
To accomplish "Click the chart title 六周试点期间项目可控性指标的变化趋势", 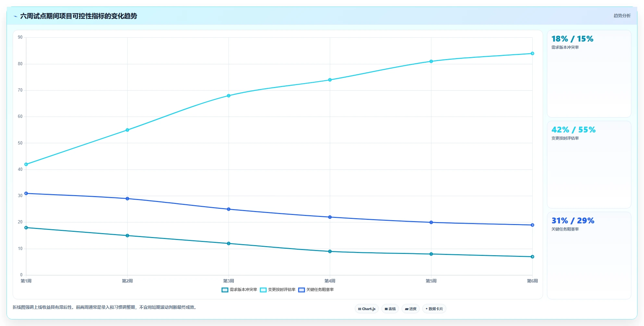I will click(79, 16).
